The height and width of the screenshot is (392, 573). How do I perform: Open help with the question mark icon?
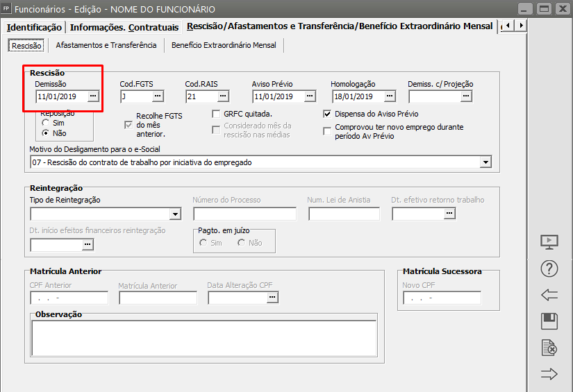(549, 269)
